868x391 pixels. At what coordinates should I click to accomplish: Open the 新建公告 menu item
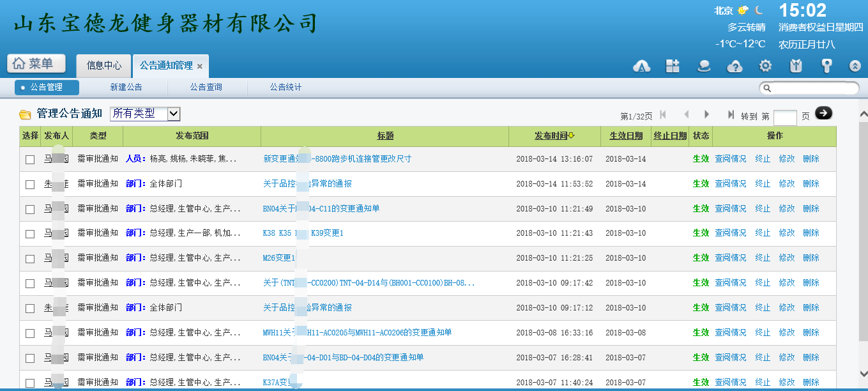click(126, 88)
